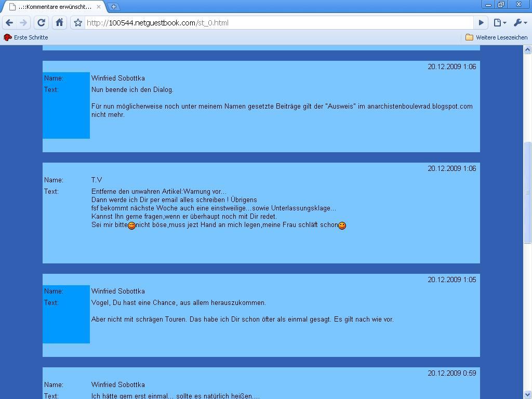Click the Forward navigation arrow
The image size is (532, 399).
tap(23, 22)
